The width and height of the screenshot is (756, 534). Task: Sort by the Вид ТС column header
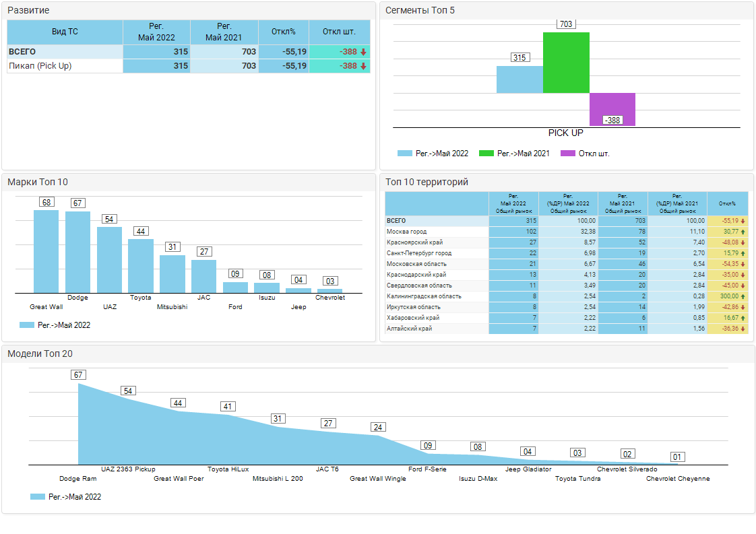(65, 32)
